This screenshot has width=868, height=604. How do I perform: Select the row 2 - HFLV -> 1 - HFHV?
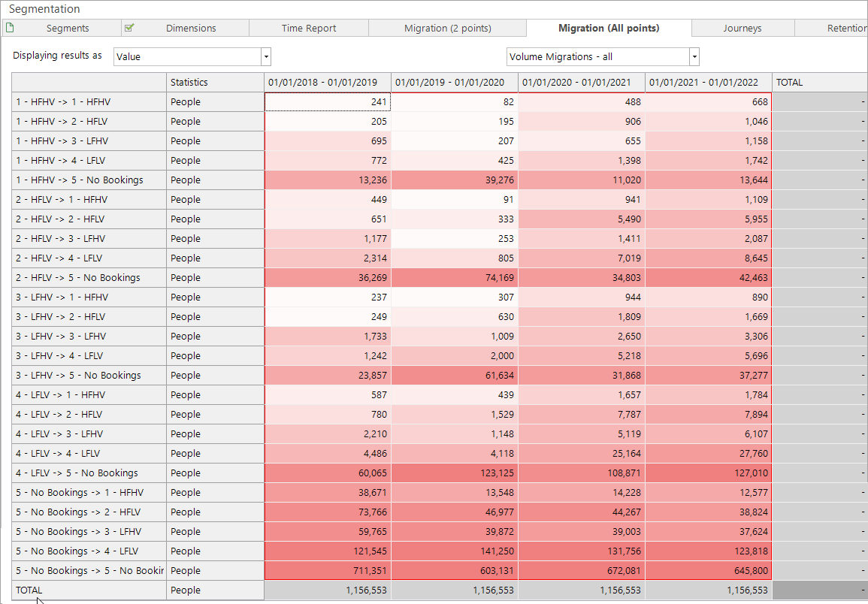pyautogui.click(x=89, y=200)
